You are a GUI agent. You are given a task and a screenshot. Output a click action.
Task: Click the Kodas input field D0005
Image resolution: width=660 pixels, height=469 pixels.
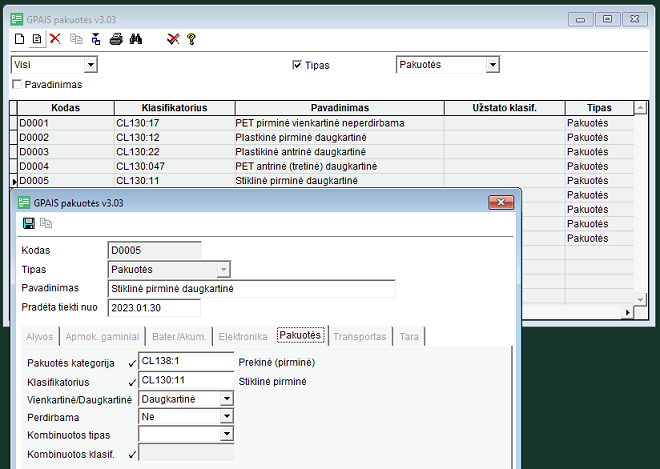pyautogui.click(x=154, y=250)
